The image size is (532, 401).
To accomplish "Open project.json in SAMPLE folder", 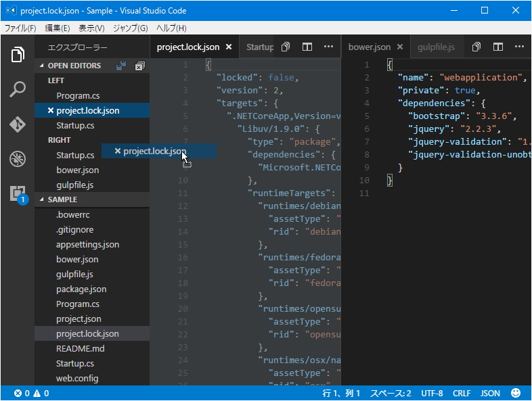I will point(92,319).
